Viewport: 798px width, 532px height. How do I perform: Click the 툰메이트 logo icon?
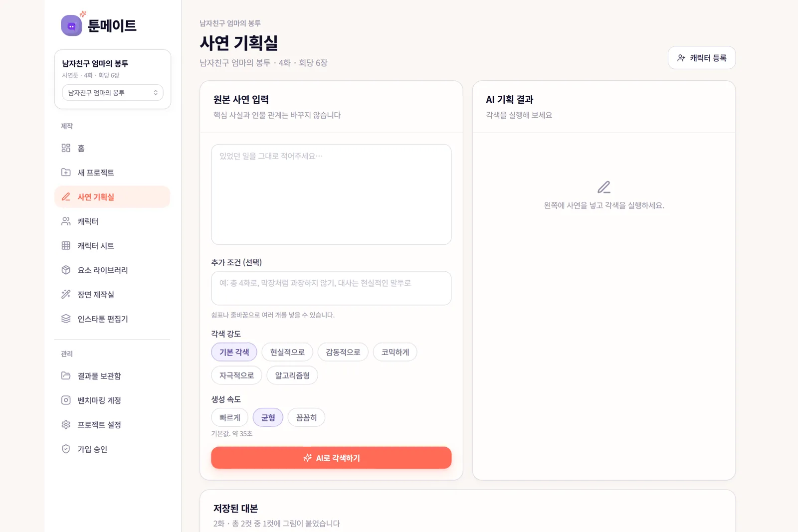point(71,25)
